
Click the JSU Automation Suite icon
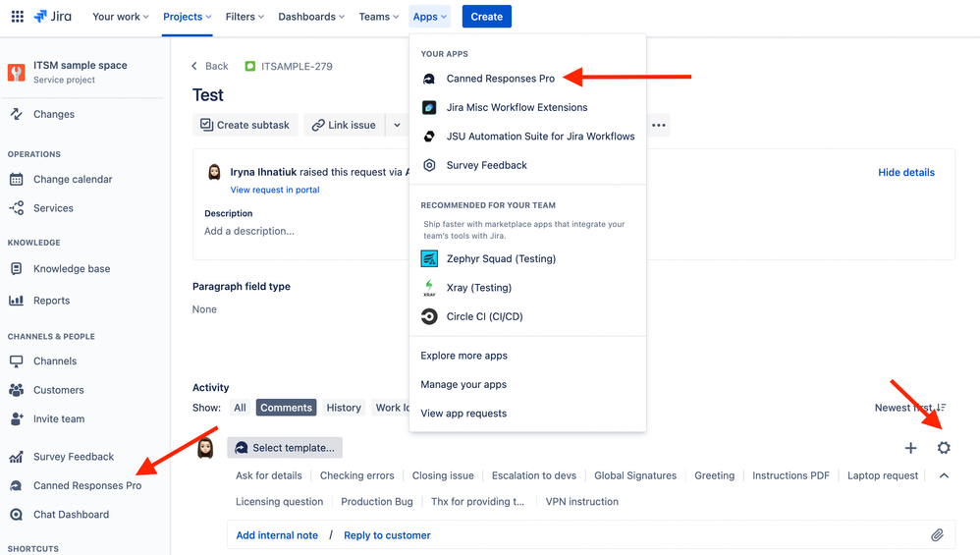(429, 137)
